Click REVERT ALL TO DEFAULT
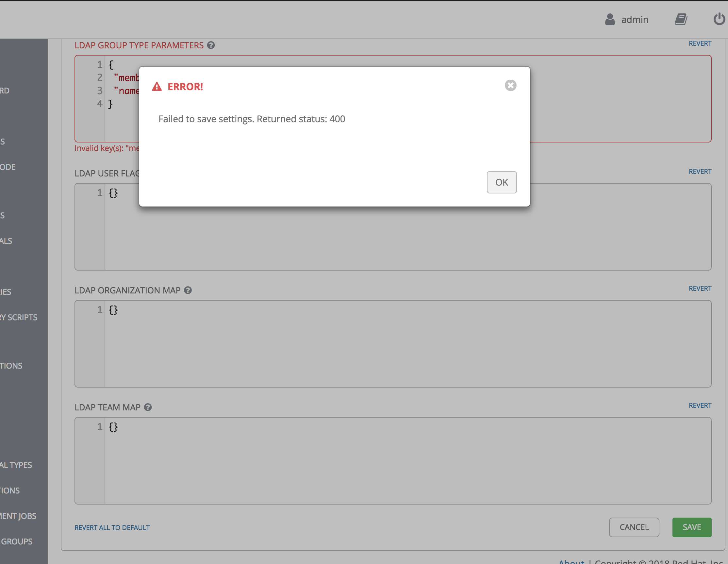This screenshot has width=728, height=564. [x=112, y=527]
